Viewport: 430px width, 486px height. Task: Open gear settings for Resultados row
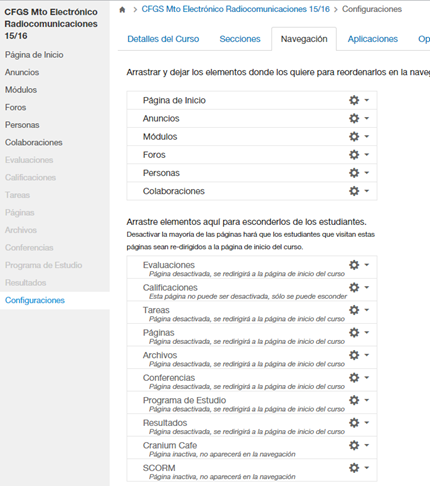coord(354,423)
